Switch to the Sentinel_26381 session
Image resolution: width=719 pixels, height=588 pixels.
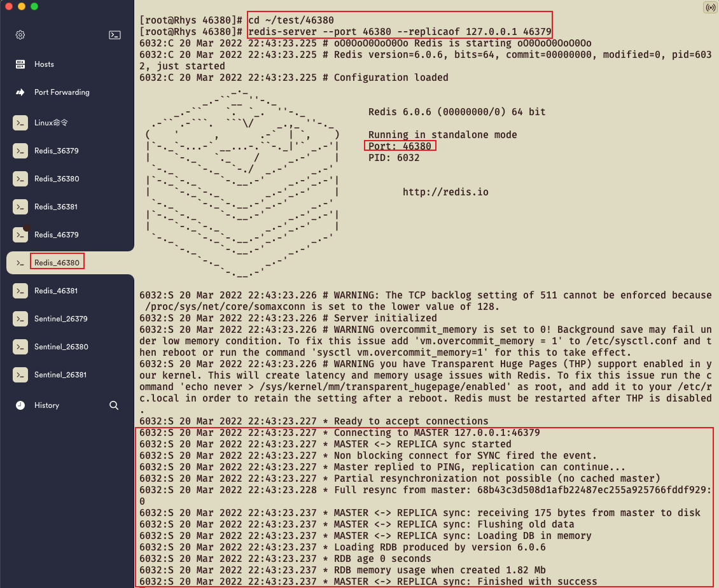coord(60,375)
